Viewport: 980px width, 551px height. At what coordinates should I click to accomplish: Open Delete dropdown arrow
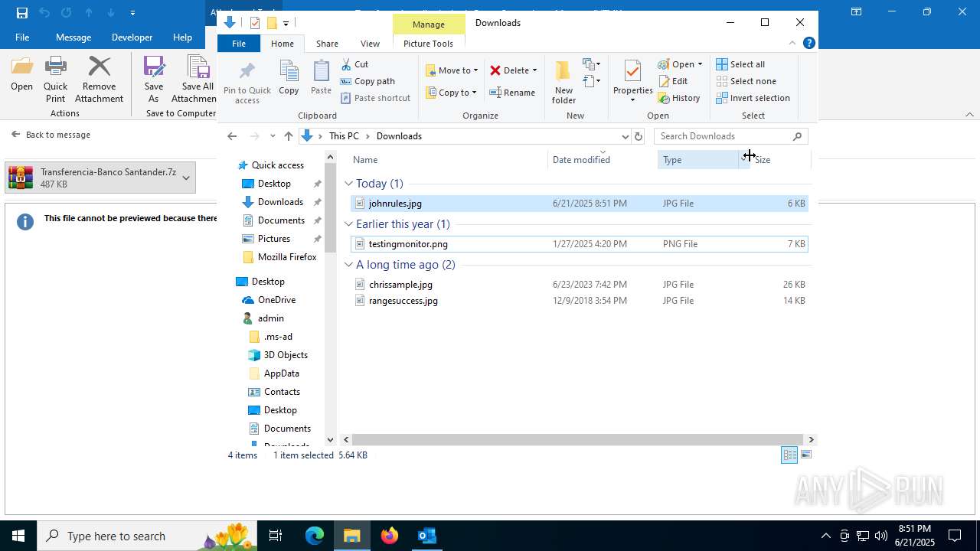click(x=534, y=70)
